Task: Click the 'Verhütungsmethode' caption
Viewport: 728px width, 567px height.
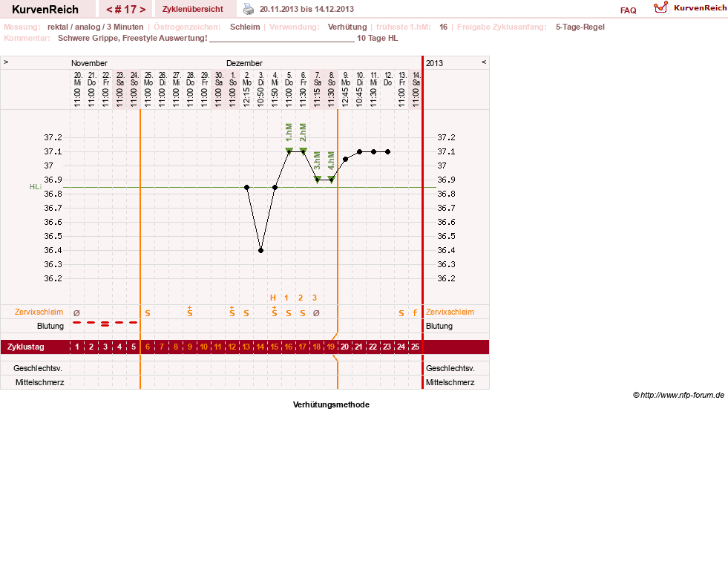Action: (x=331, y=405)
